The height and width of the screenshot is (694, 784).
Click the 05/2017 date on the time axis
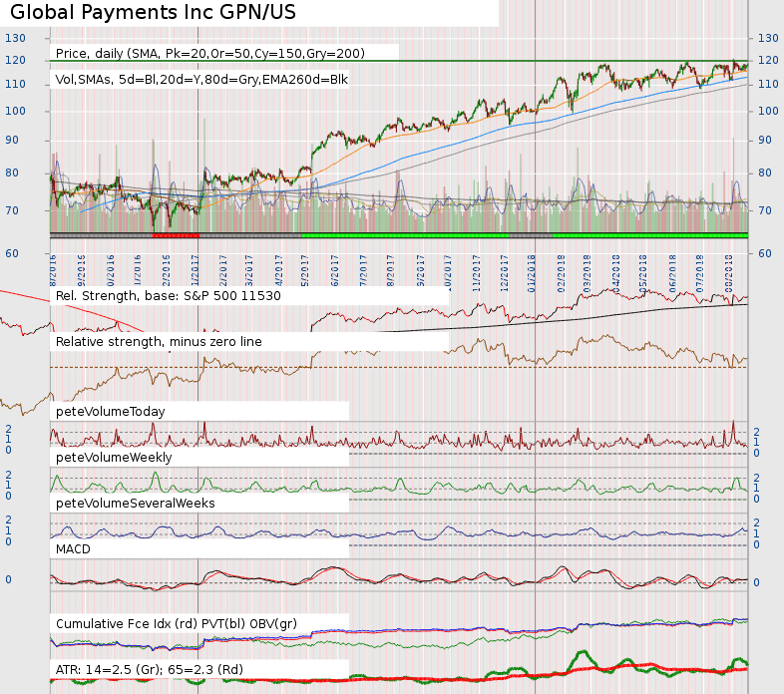(x=304, y=269)
